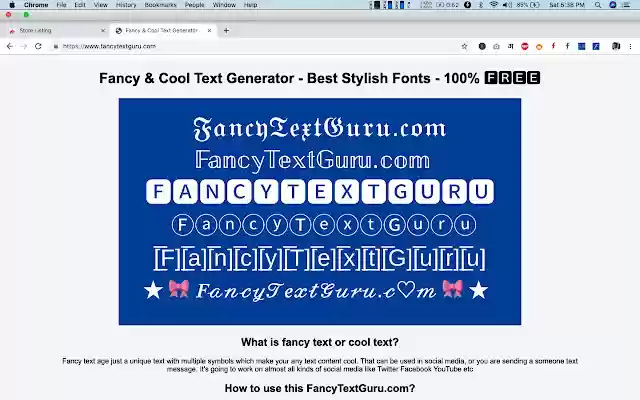Click "How to use this FancyTextGuru.com?" heading
This screenshot has width=640, height=400.
tap(320, 388)
